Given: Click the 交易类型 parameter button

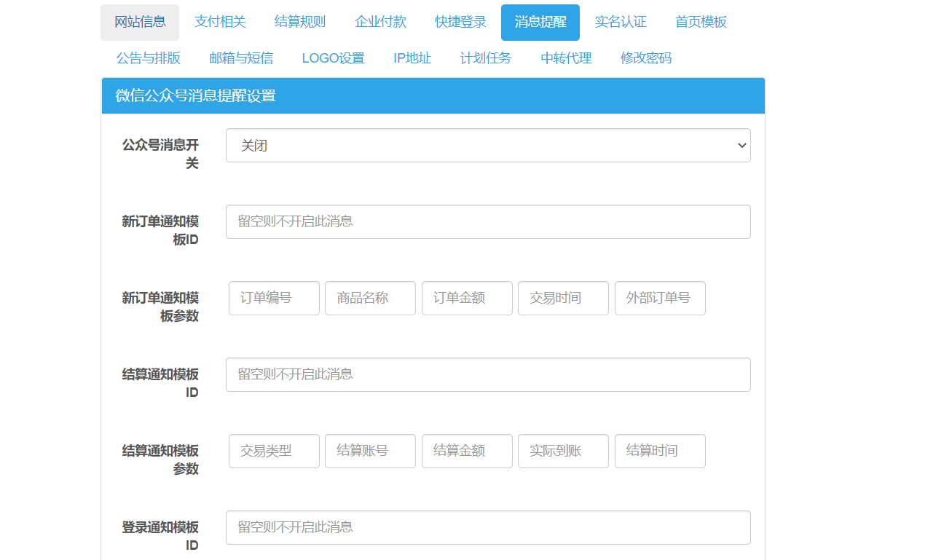Looking at the screenshot, I should [x=274, y=451].
